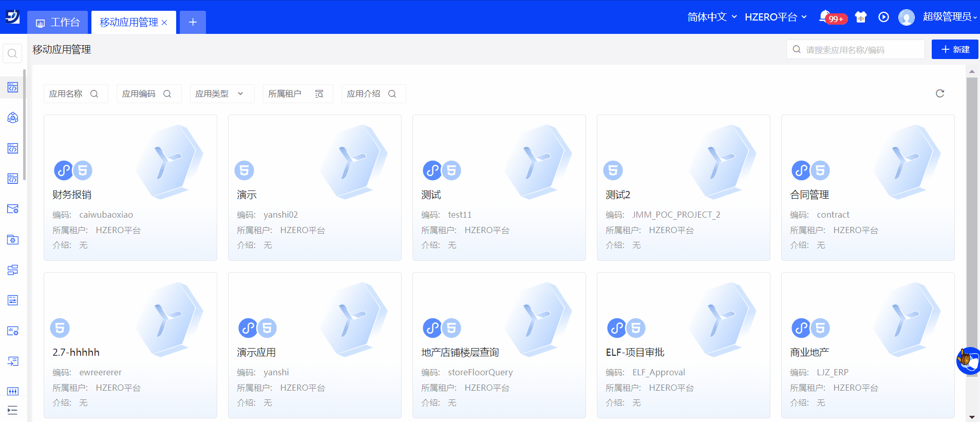The width and height of the screenshot is (980, 422).
Task: Open the tenant lookup icon in 所属租户
Action: (319, 94)
